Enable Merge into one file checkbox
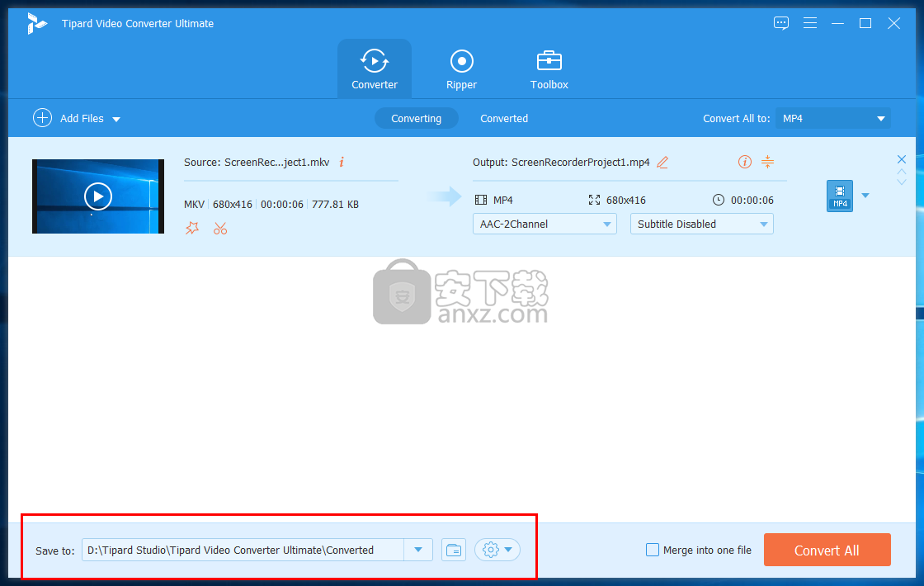Image resolution: width=924 pixels, height=586 pixels. (x=653, y=550)
